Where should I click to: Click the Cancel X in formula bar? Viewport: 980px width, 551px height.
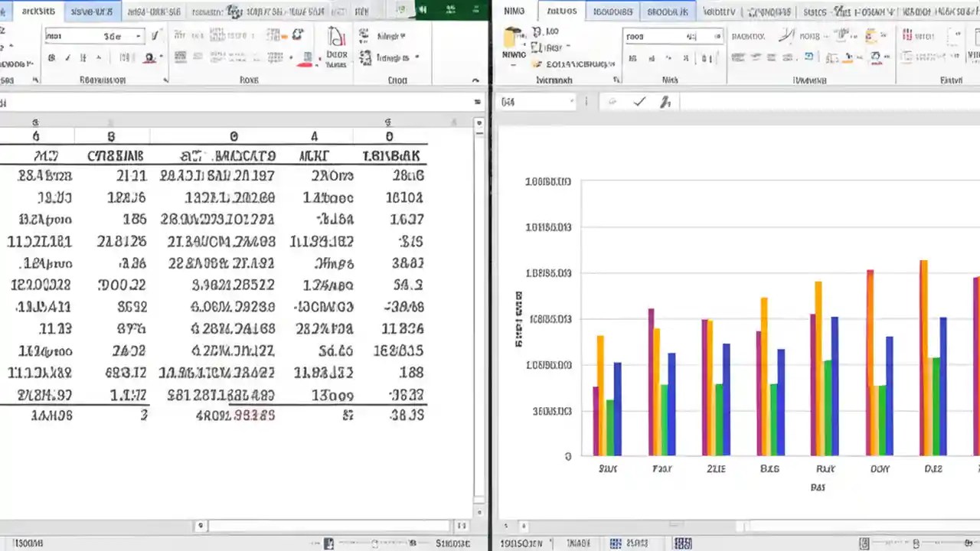(612, 101)
